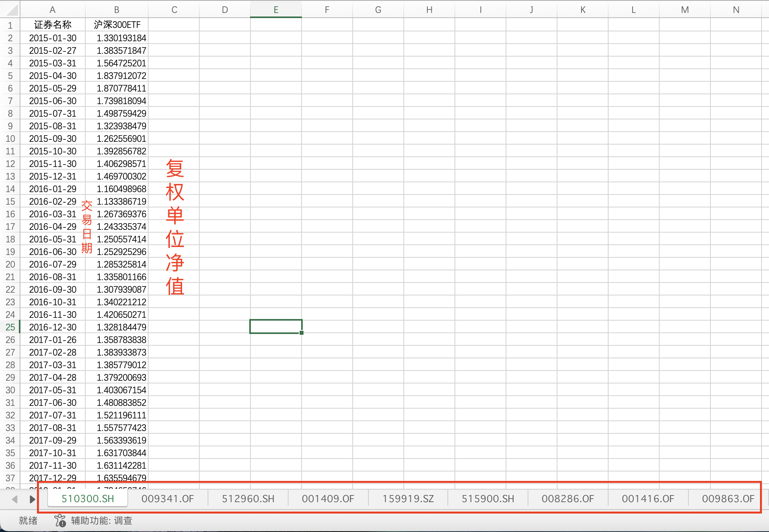The image size is (769, 532).
Task: Click cell containing 沪深300ETF
Action: pos(117,25)
